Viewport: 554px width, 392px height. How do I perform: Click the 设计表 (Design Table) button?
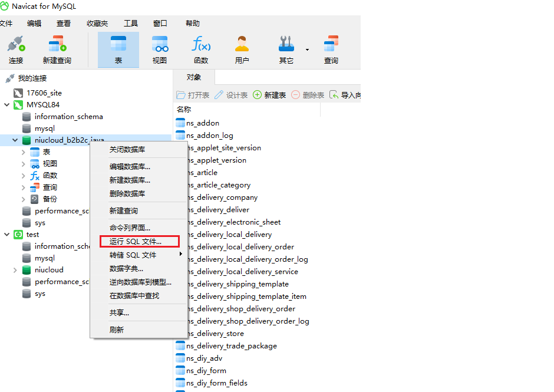point(232,95)
